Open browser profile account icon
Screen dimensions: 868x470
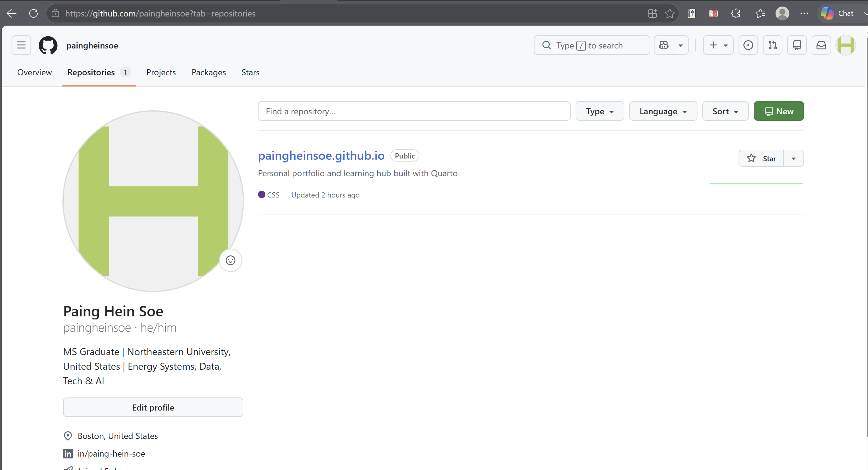click(782, 13)
